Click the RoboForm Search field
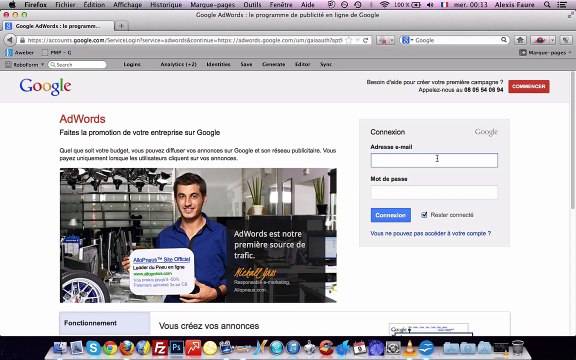 pos(78,65)
